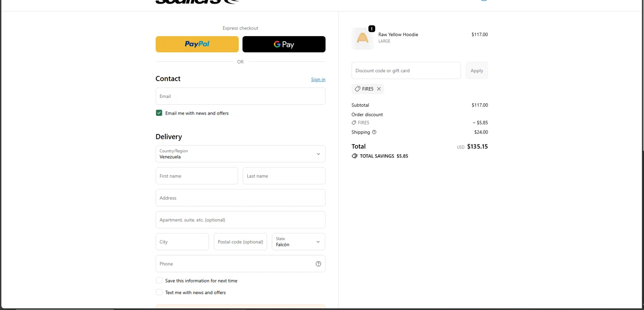Click the Apply discount button
This screenshot has height=310, width=644.
click(477, 70)
